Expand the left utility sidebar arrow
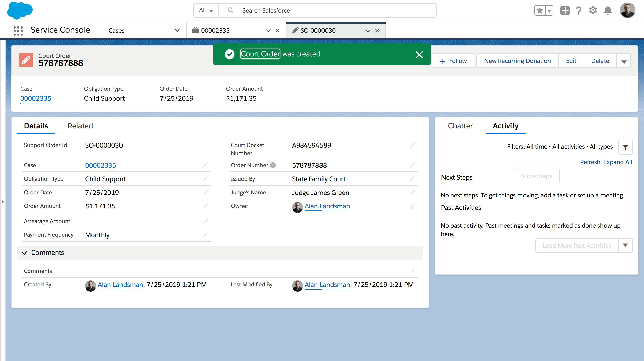Image resolution: width=644 pixels, height=361 pixels. 3,202
